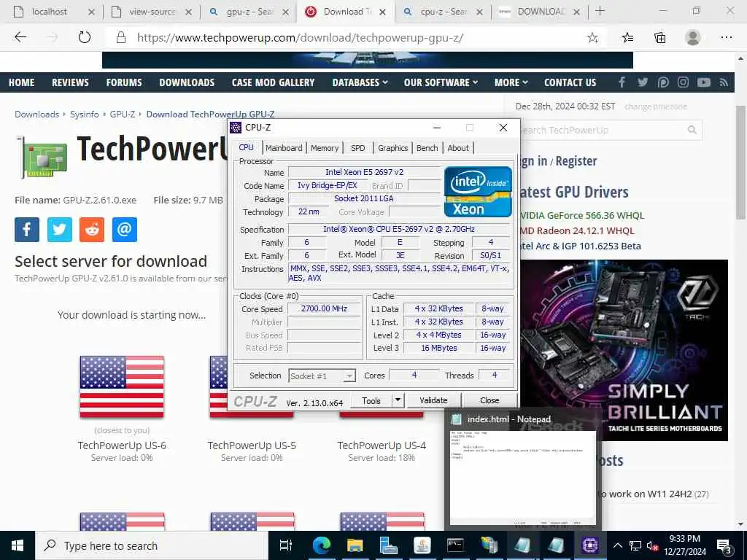Click the site search magnifier icon
Image resolution: width=747 pixels, height=560 pixels.
(692, 130)
